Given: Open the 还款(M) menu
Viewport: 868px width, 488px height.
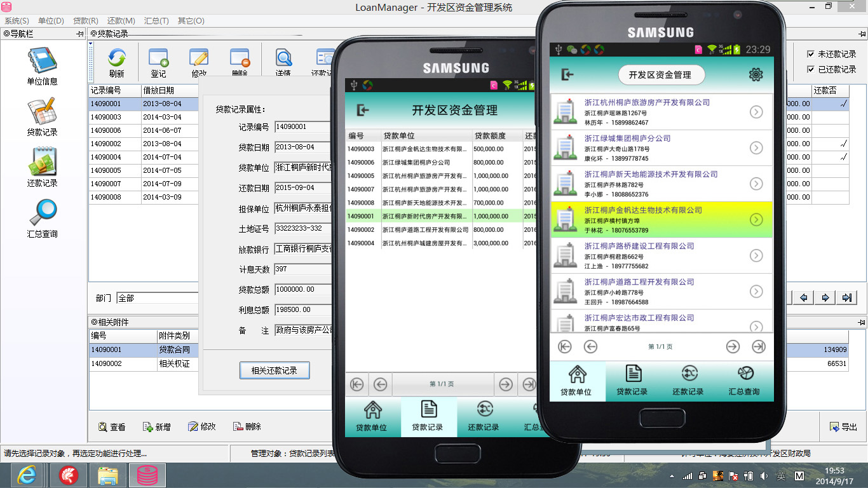Looking at the screenshot, I should click(121, 21).
